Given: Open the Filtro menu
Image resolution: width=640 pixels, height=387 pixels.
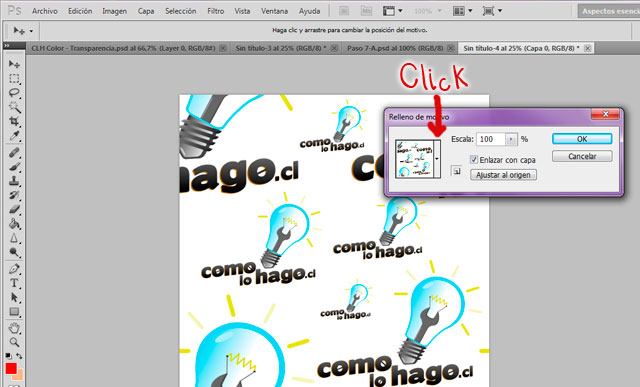Looking at the screenshot, I should click(216, 11).
